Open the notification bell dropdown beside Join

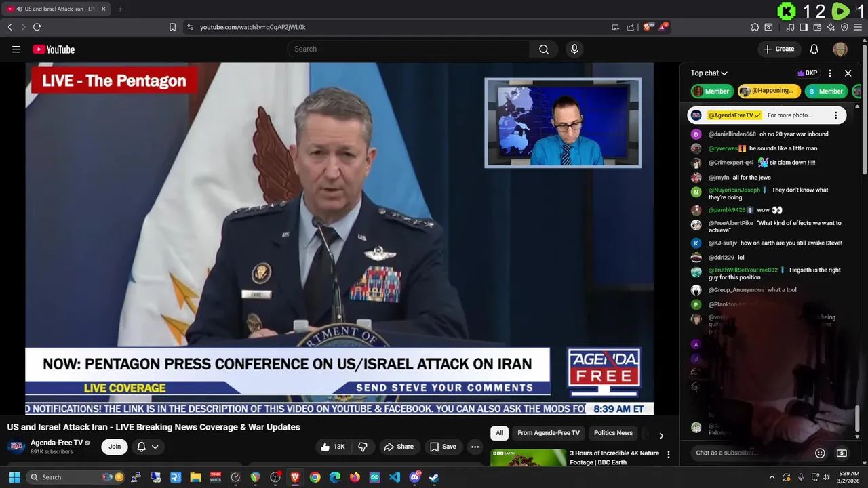149,447
